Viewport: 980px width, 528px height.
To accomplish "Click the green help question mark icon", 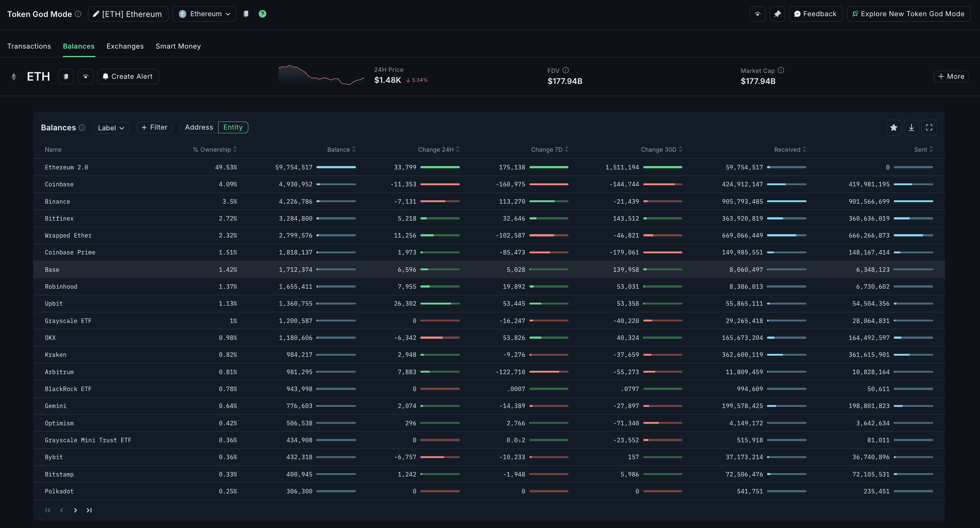I will [262, 14].
